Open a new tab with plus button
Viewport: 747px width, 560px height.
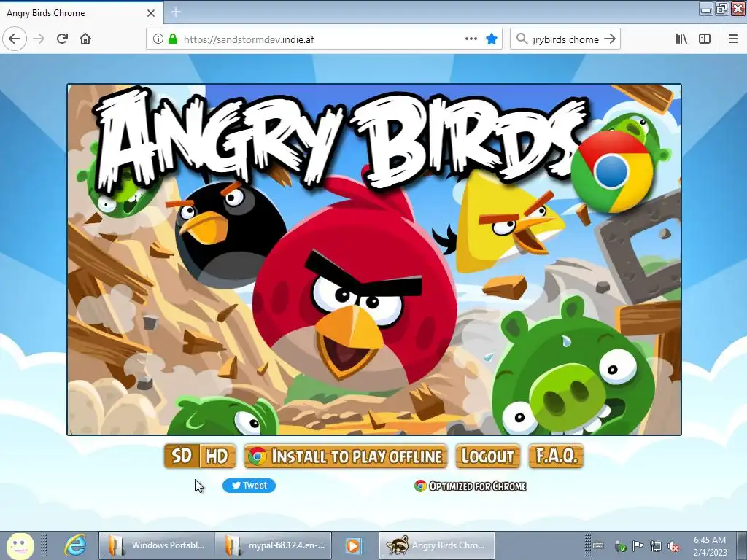click(176, 12)
